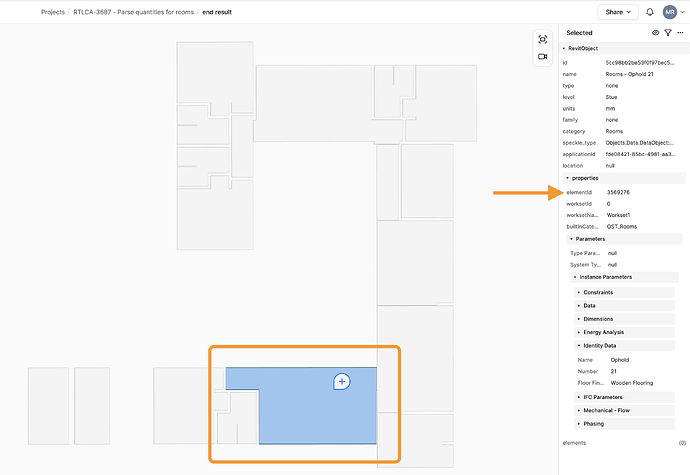Viewport: 690px width, 475px height.
Task: Open RTLCA-3687 project breadcrumb link
Action: point(133,12)
